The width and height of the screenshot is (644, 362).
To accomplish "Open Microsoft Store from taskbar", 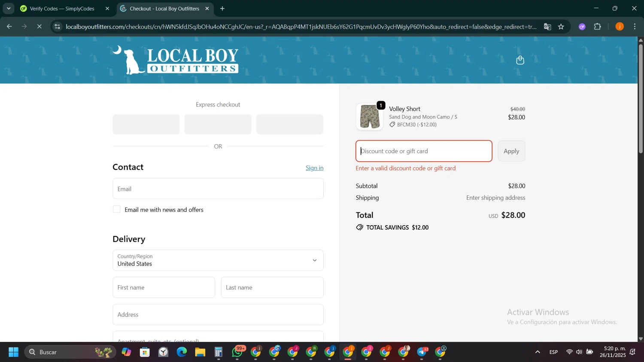I will coord(145,352).
